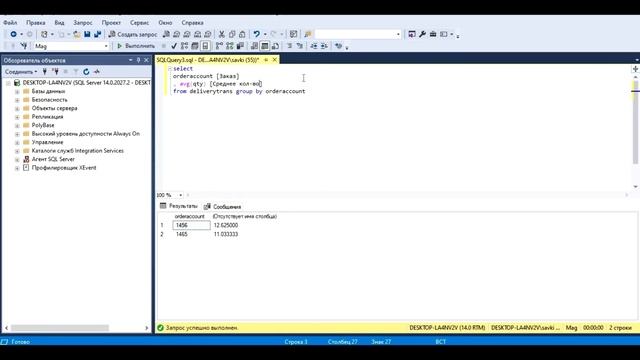640x360 pixels.
Task: Expand the Объекты сервера tree node
Action: pyautogui.click(x=17, y=109)
